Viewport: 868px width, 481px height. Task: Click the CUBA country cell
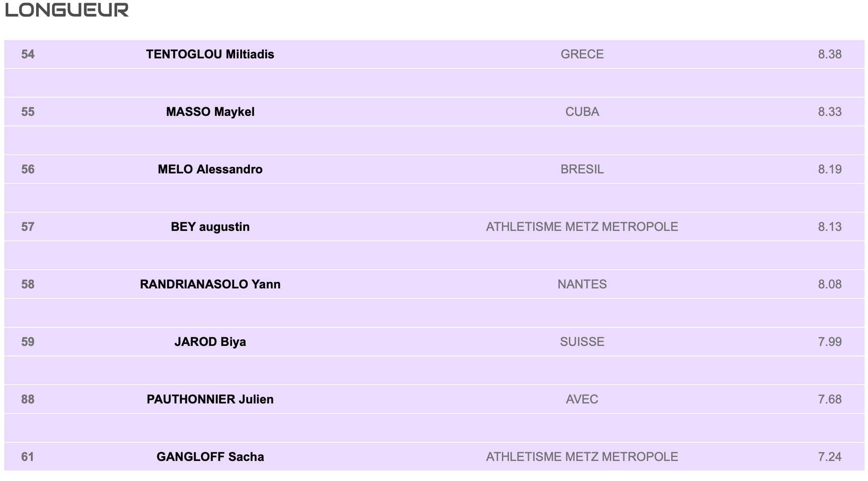(x=582, y=112)
